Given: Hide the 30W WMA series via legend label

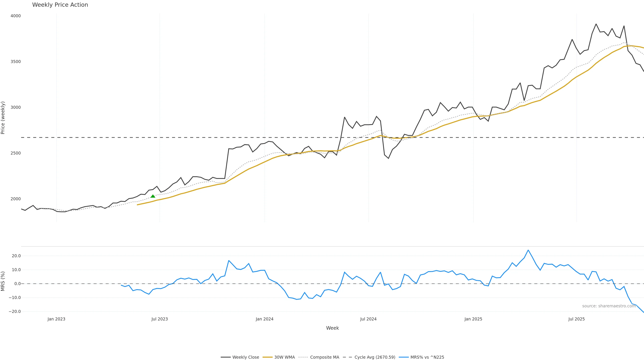Looking at the screenshot, I should click(284, 357).
